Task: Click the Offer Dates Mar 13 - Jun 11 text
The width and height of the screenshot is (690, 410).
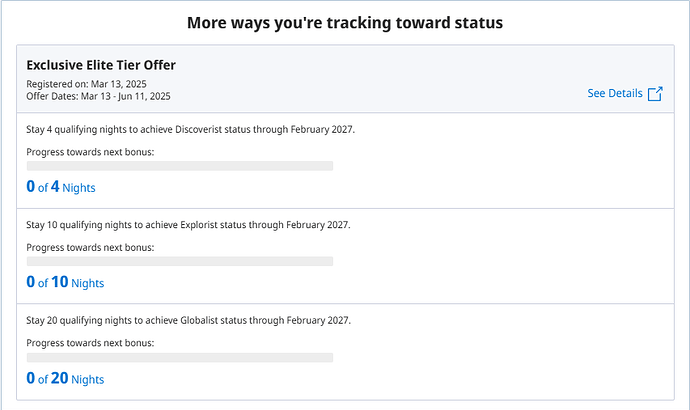Action: [98, 95]
